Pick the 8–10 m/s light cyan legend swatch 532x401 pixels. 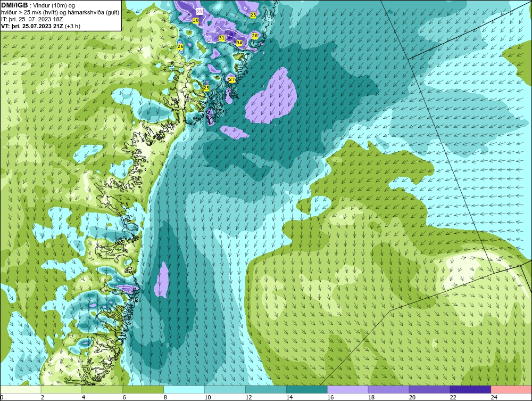click(x=184, y=389)
